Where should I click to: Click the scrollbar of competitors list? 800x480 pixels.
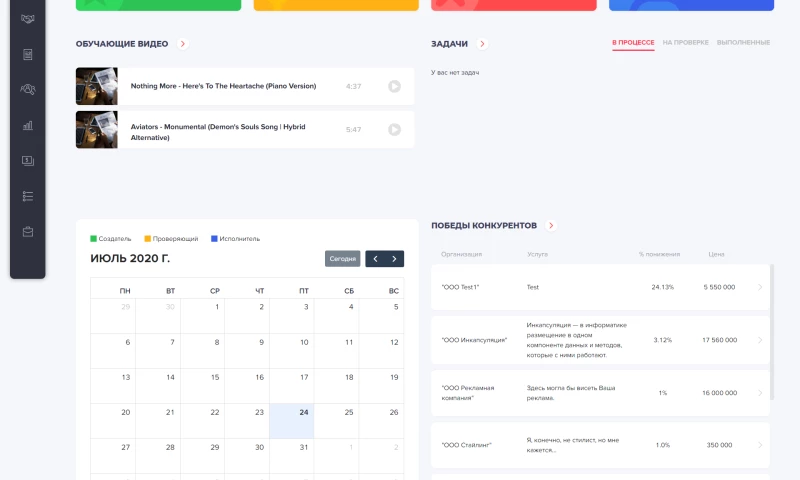click(x=772, y=332)
